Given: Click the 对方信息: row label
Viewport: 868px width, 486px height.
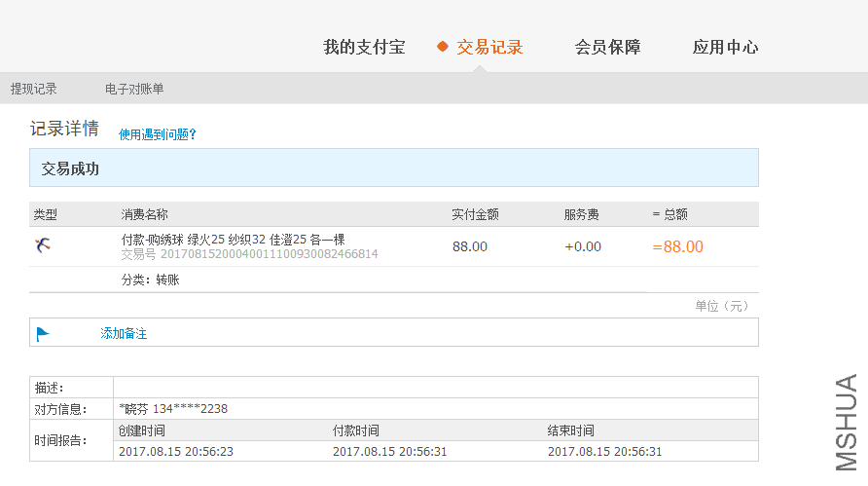Looking at the screenshot, I should 61,409.
